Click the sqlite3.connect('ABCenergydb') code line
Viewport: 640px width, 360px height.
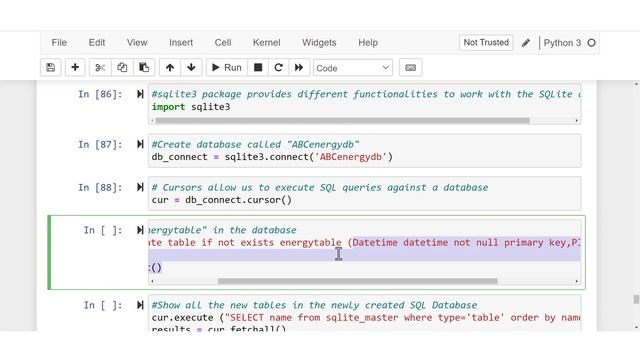(x=272, y=157)
